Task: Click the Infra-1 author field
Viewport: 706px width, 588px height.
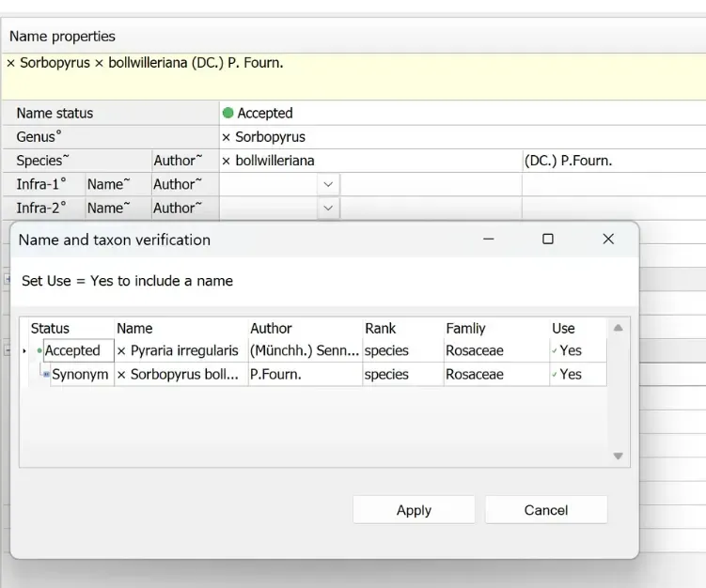Action: tap(614, 184)
